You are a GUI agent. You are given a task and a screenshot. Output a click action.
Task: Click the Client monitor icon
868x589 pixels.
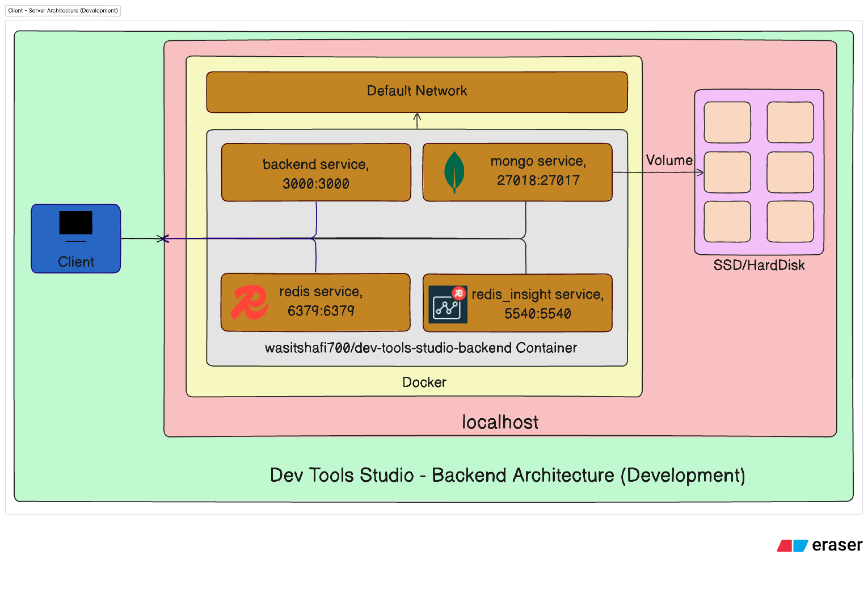click(x=75, y=223)
